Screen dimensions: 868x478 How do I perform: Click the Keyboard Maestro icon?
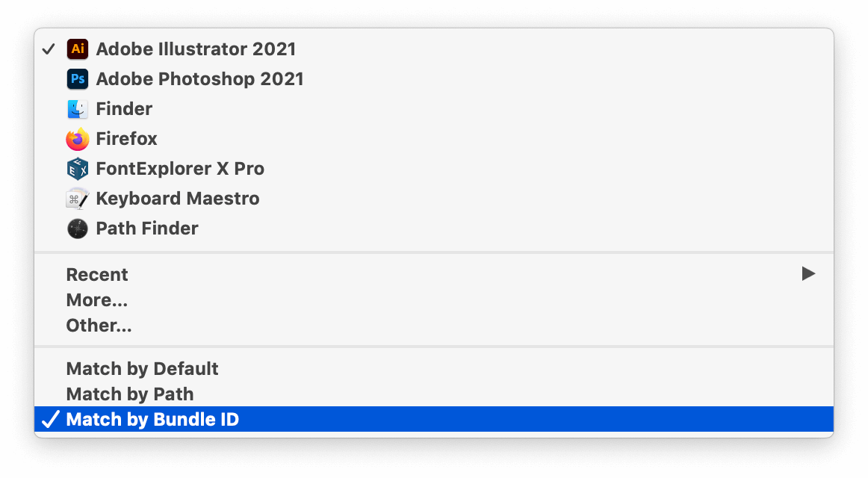78,199
